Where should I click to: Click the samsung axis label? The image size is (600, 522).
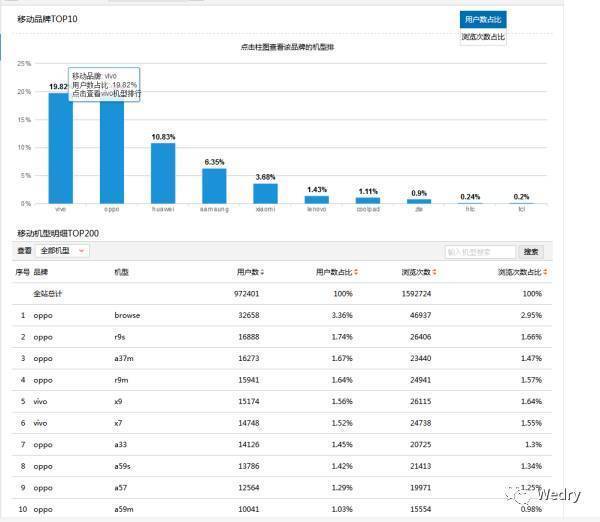(x=214, y=209)
